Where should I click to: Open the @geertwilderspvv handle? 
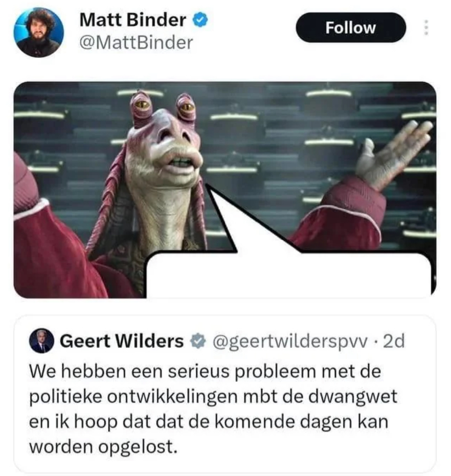coord(290,342)
